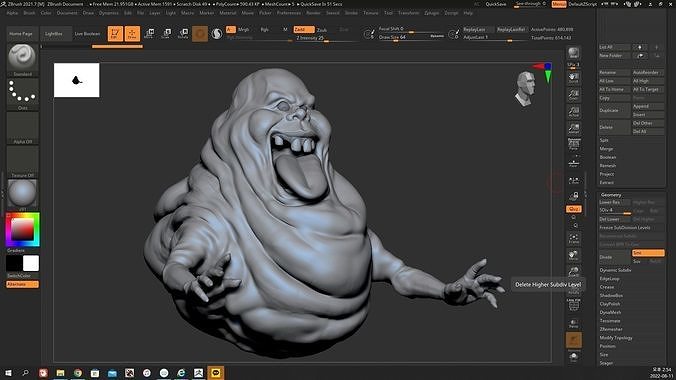Click the sculptris pro swirl icon
The width and height of the screenshot is (676, 380).
(217, 33)
